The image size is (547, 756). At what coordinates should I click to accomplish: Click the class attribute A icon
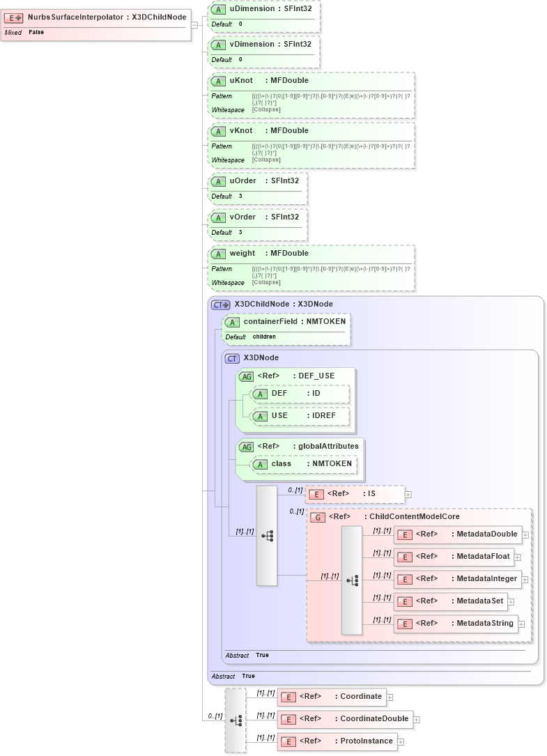point(260,465)
